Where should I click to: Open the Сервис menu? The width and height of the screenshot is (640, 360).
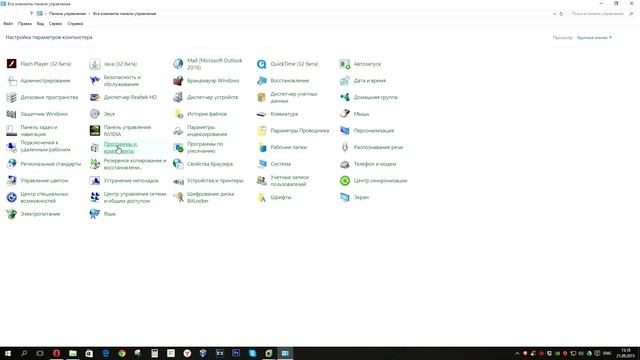point(56,24)
